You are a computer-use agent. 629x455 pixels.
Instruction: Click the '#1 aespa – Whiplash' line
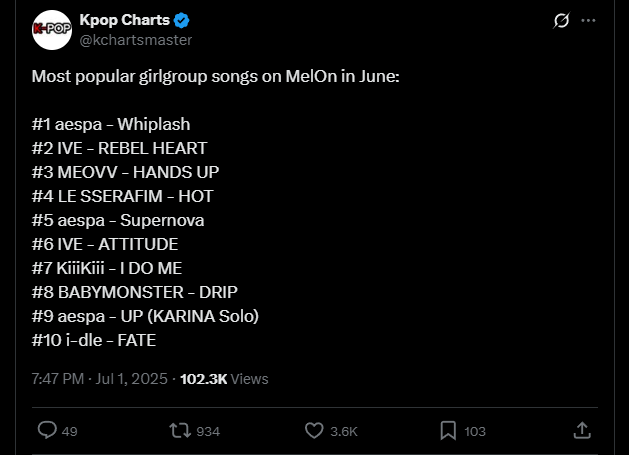point(111,124)
